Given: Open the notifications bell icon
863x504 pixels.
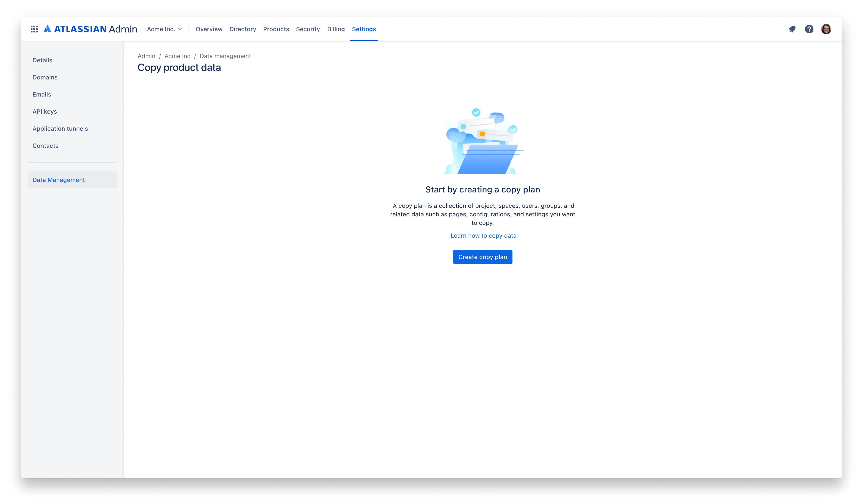Looking at the screenshot, I should pyautogui.click(x=792, y=29).
